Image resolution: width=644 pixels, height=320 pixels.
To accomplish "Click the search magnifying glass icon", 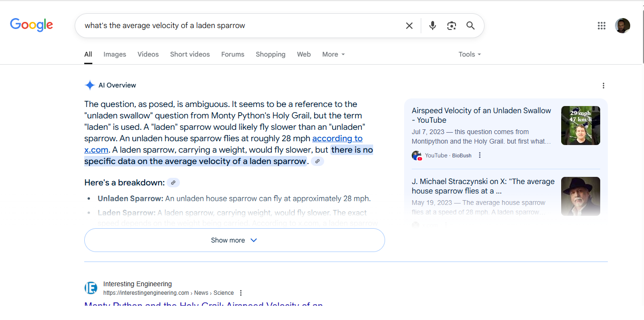I will coord(470,25).
